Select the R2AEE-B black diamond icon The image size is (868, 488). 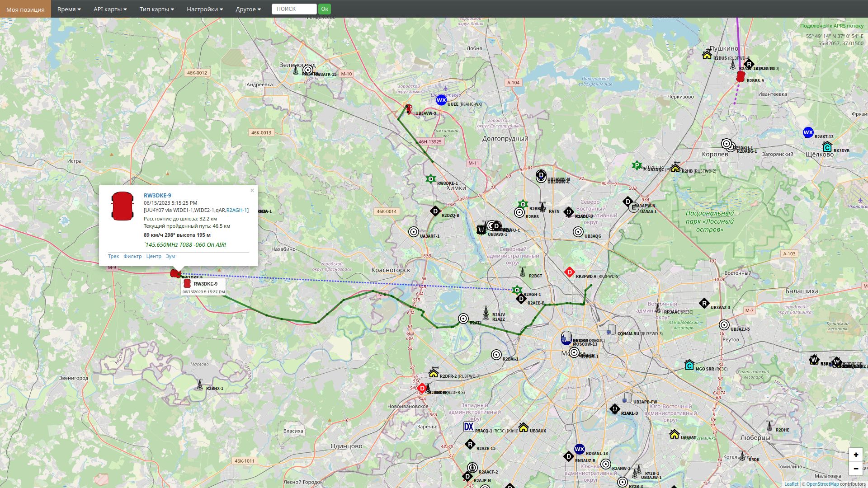pos(521,299)
